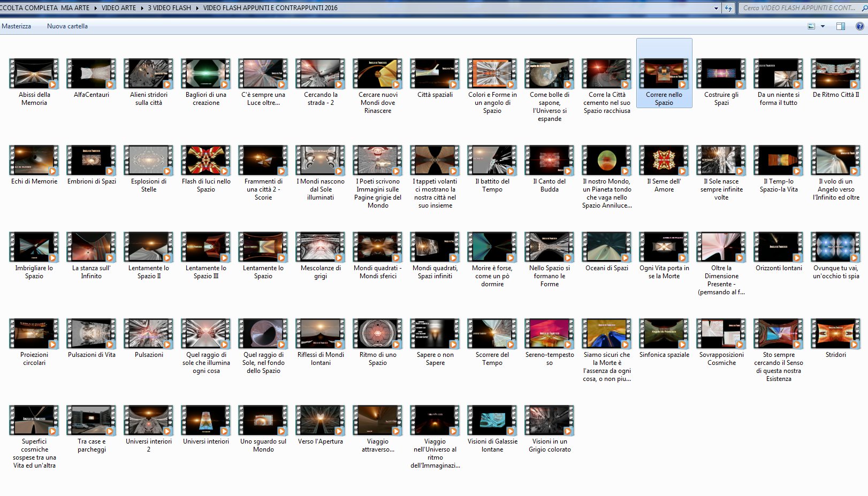The height and width of the screenshot is (496, 868).
Task: Open the view options dropdown arrow
Action: pos(823,26)
